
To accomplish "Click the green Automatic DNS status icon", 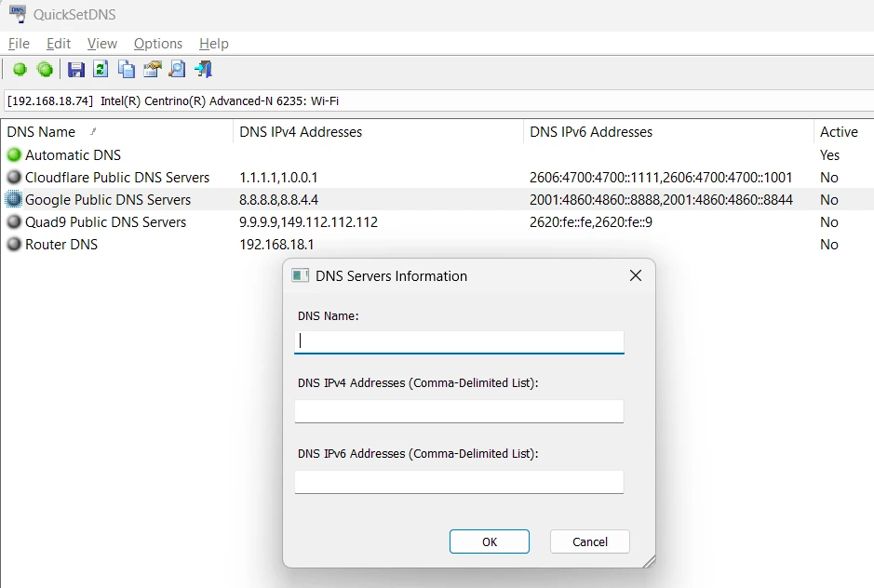I will coord(14,155).
